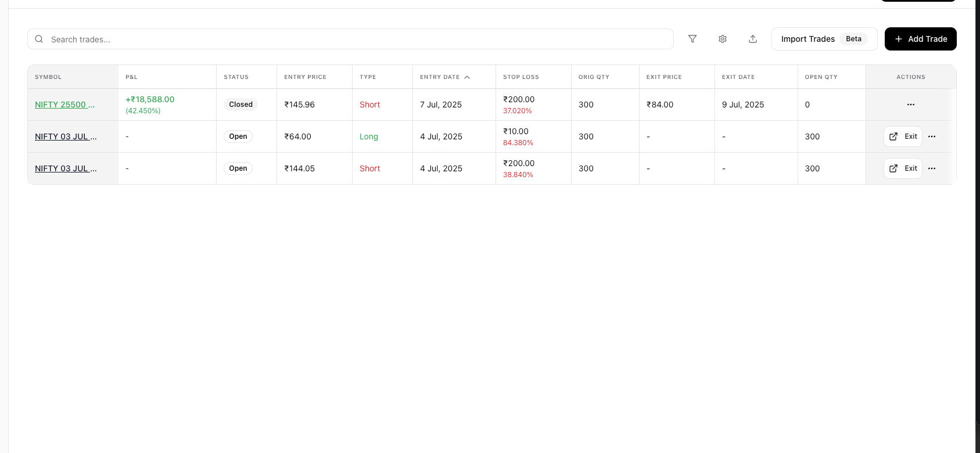This screenshot has height=453, width=980.
Task: Sort by the P&L column header
Action: (131, 77)
